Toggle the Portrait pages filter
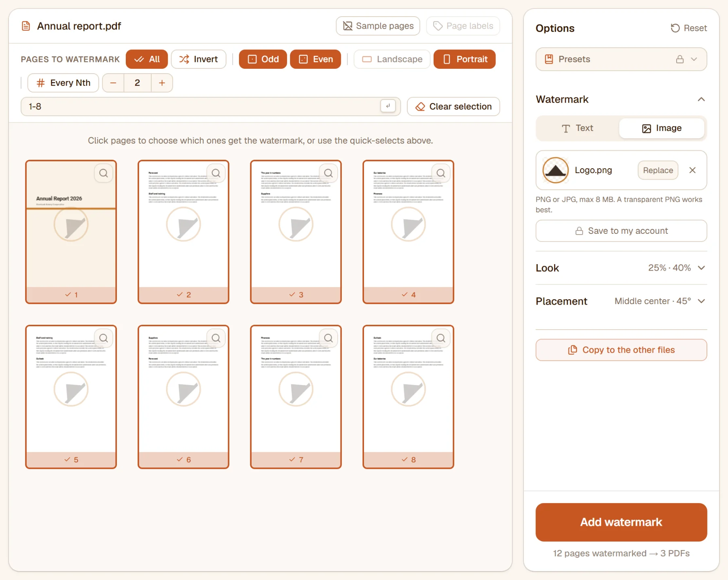The image size is (728, 580). (464, 59)
